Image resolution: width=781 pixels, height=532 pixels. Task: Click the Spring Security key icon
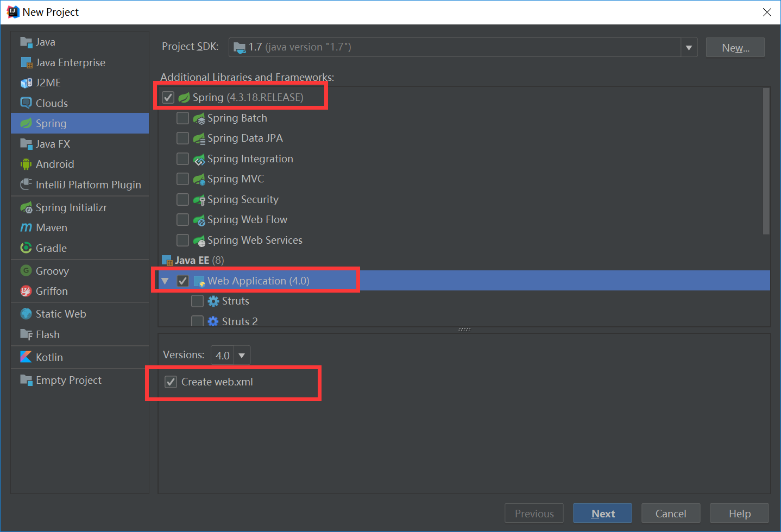point(199,200)
